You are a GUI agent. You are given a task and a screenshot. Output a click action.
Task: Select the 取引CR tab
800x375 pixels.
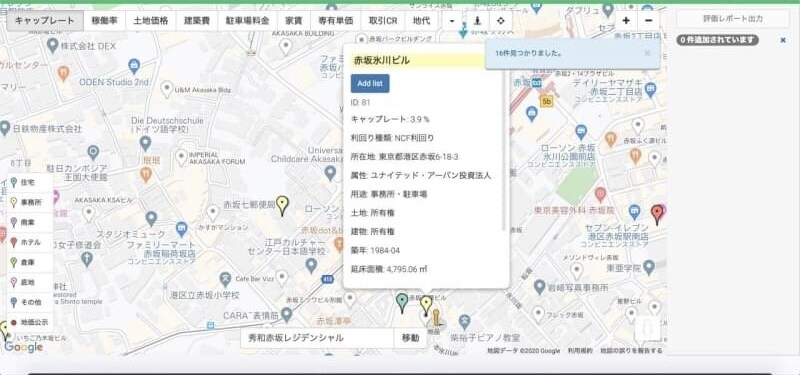383,21
